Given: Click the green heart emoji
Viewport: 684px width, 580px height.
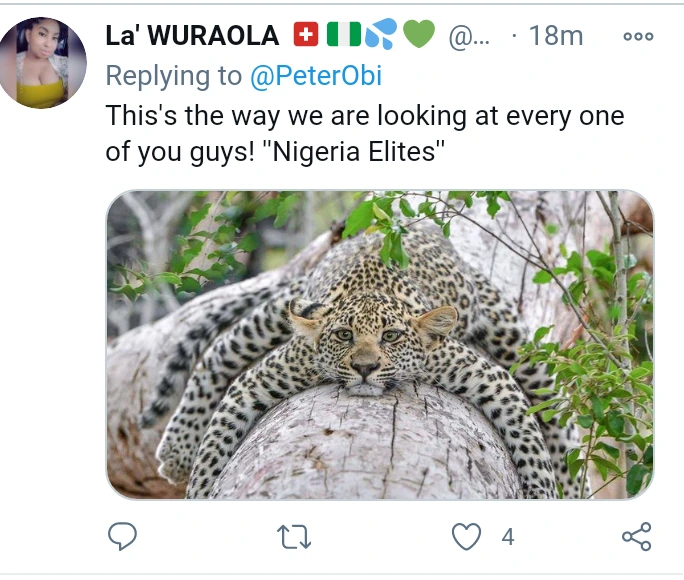Looking at the screenshot, I should click(419, 35).
